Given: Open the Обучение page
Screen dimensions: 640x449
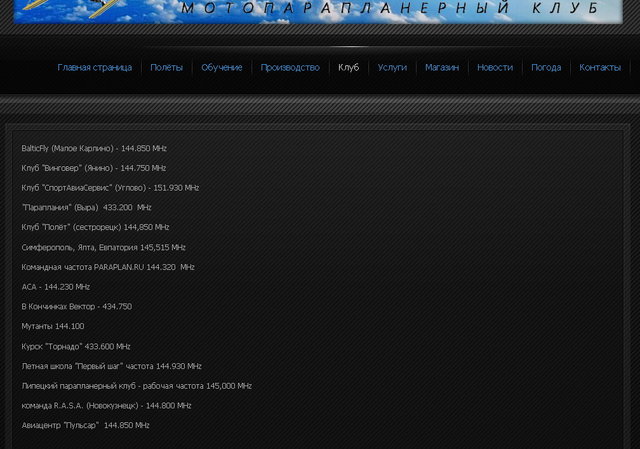Looking at the screenshot, I should click(x=221, y=68).
